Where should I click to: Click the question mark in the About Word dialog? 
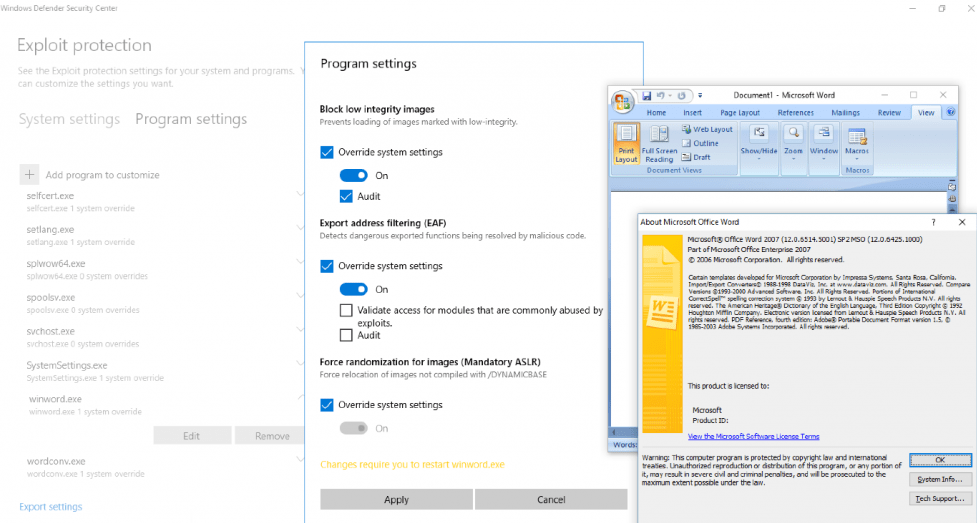(933, 222)
